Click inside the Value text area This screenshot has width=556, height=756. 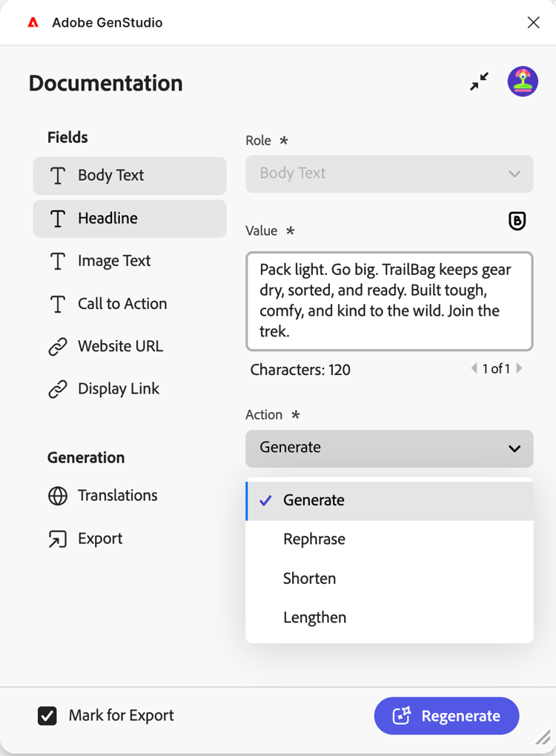coord(389,302)
